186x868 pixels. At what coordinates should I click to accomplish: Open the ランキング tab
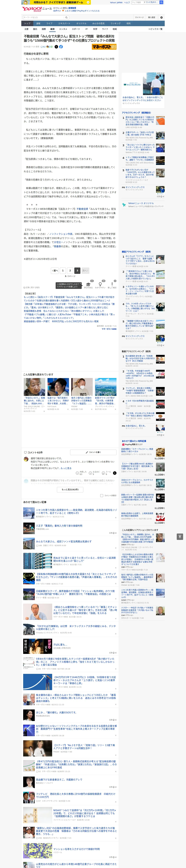(115, 23)
